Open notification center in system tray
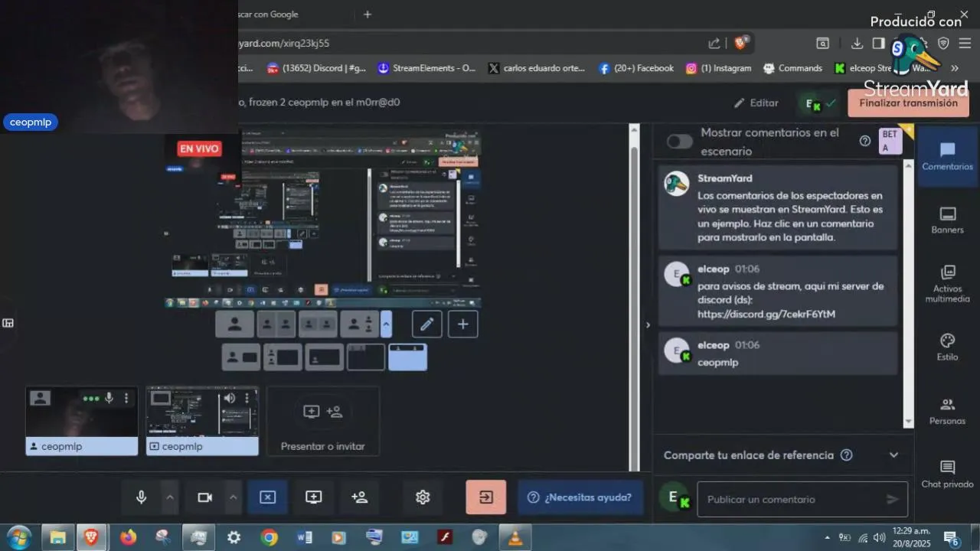The width and height of the screenshot is (980, 551). coord(952,538)
